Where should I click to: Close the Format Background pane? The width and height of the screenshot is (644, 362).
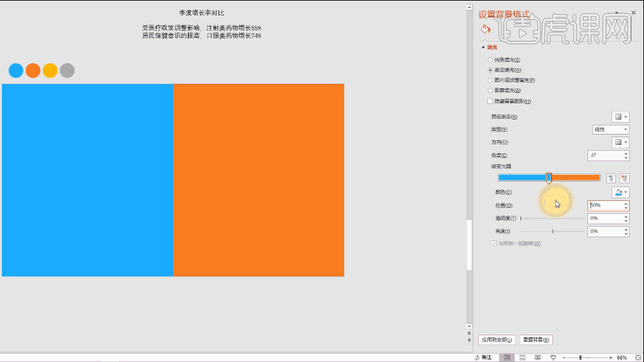click(634, 13)
